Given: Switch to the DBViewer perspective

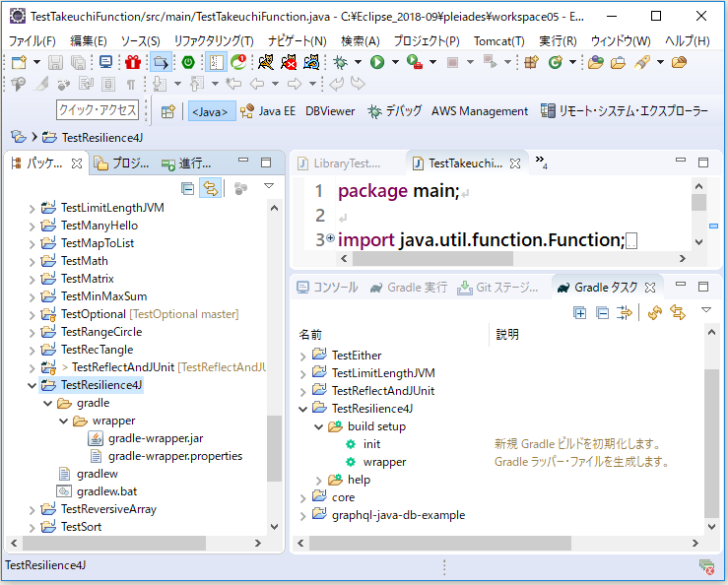Looking at the screenshot, I should point(330,111).
